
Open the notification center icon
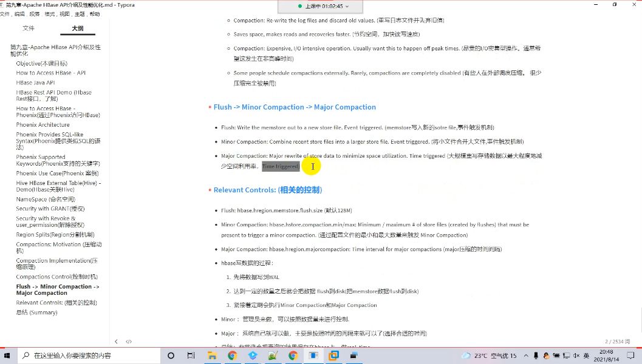630,356
